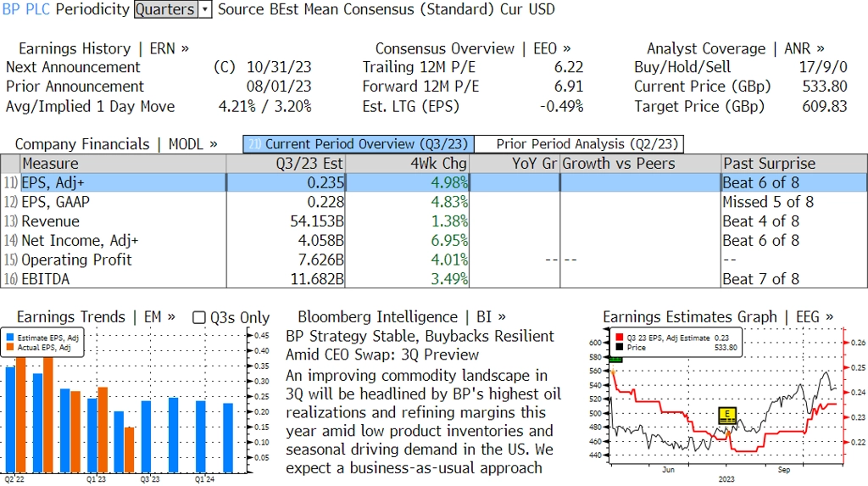Open BP Strategy Stable 3Q Preview headline
The width and height of the screenshot is (868, 486).
(x=420, y=345)
